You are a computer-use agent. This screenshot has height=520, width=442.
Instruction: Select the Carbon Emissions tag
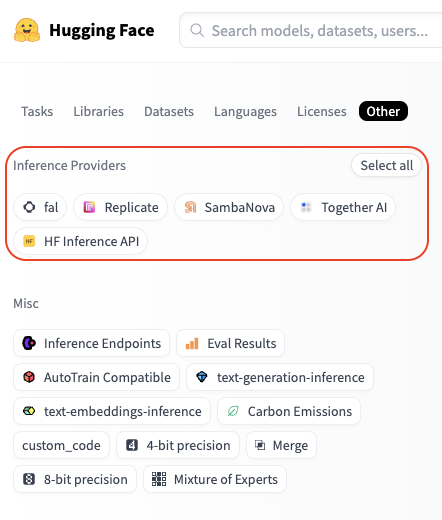point(289,411)
